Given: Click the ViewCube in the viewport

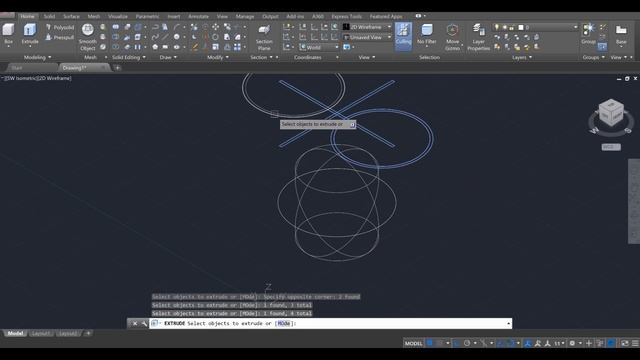Looking at the screenshot, I should pyautogui.click(x=611, y=113).
